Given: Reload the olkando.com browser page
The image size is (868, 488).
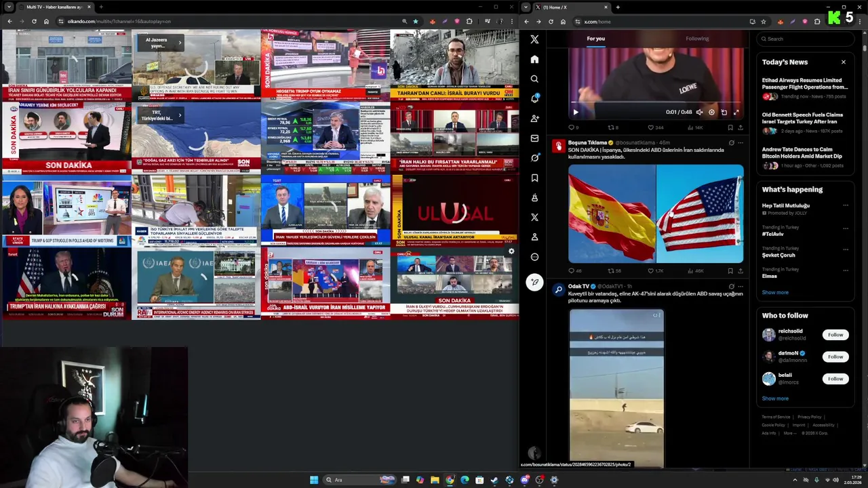Looking at the screenshot, I should click(34, 21).
